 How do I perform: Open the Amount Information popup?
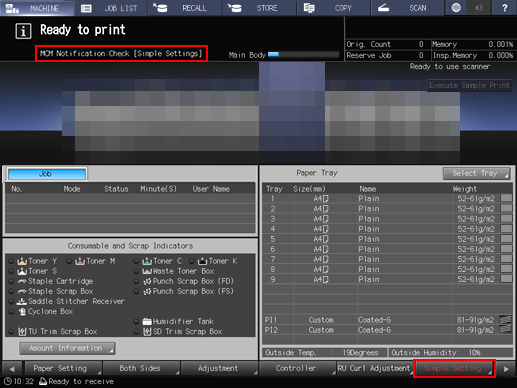pos(67,348)
